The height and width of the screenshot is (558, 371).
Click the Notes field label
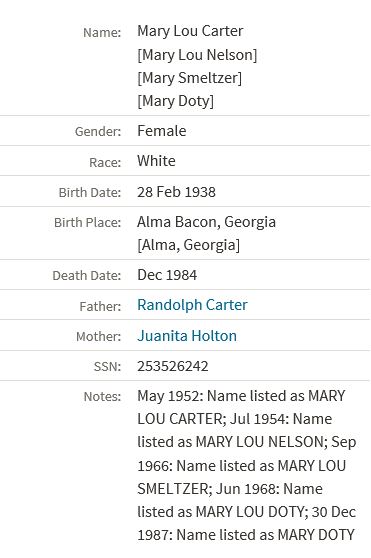tap(102, 397)
